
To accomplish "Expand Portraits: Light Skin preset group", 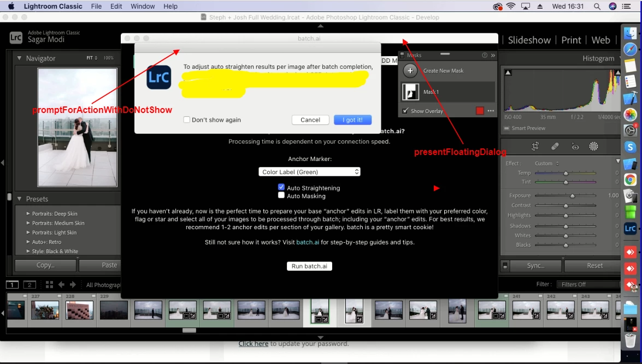I will [28, 232].
